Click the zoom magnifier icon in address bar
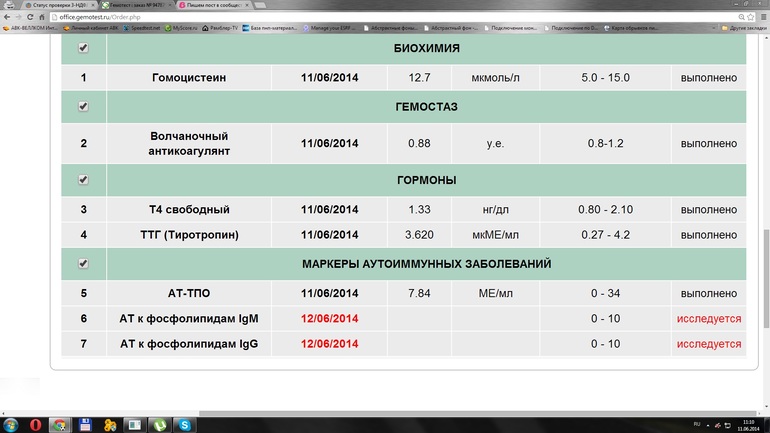 click(x=742, y=17)
